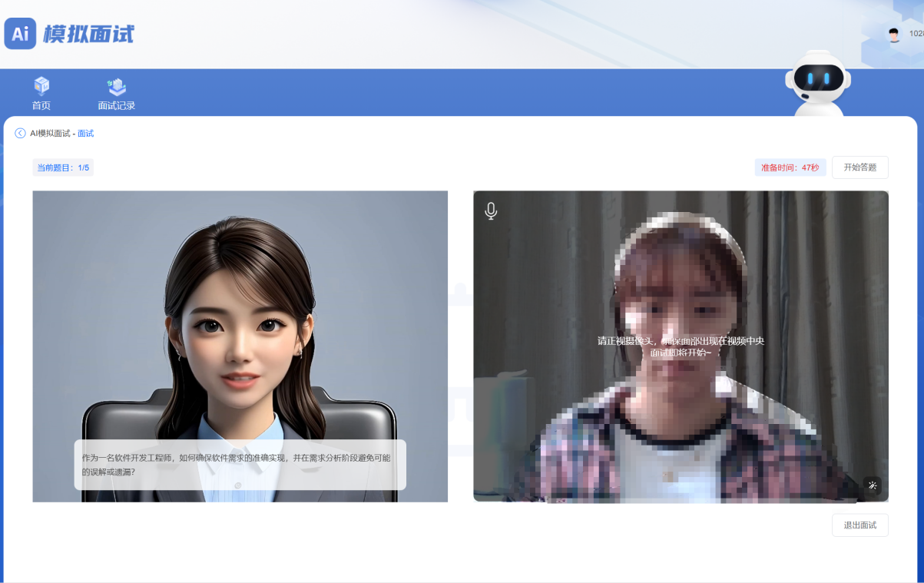This screenshot has width=924, height=583.
Task: Click the 面试记录 records icon
Action: point(117,86)
